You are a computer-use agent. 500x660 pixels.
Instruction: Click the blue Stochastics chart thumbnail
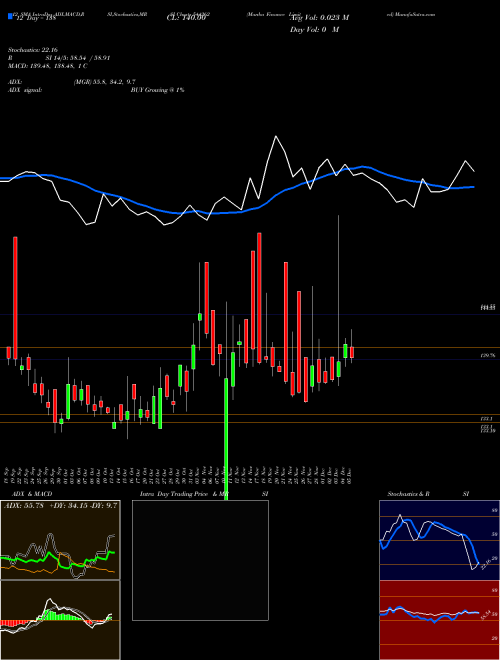(x=439, y=540)
